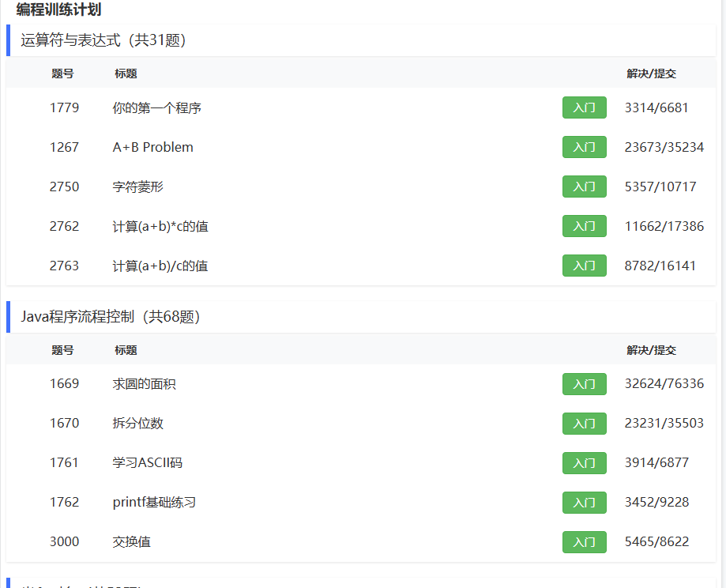Click the 入门 badge for problem 1669
Image resolution: width=726 pixels, height=588 pixels.
point(585,384)
